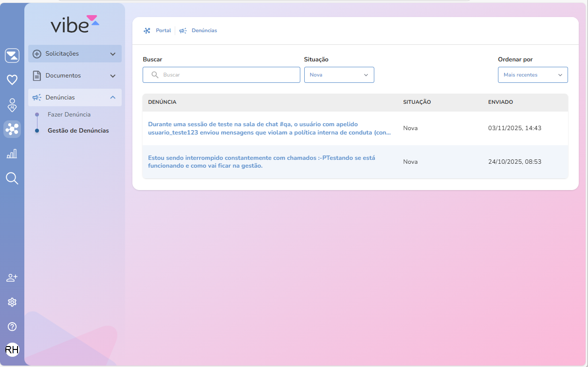Select the Portal hub icon in sidebar
The image size is (588, 367).
12,129
